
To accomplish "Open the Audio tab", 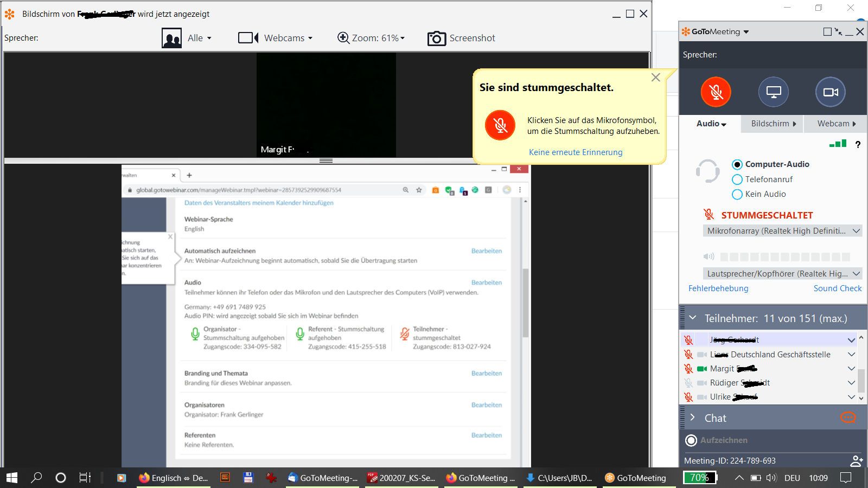I will (711, 124).
